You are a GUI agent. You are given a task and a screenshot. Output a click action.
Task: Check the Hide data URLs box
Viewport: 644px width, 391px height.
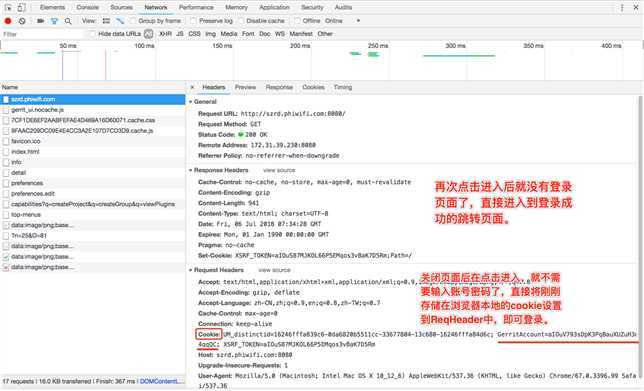[x=92, y=34]
